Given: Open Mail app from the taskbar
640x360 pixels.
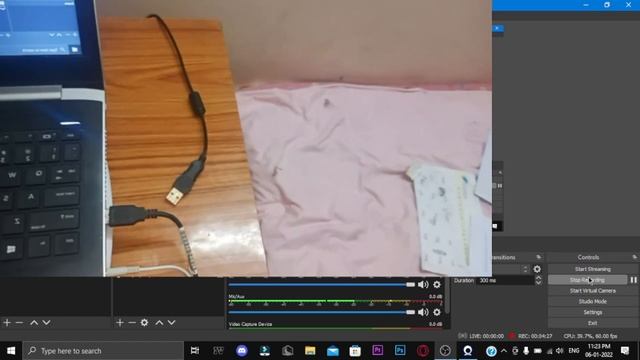Looking at the screenshot, I should (333, 351).
